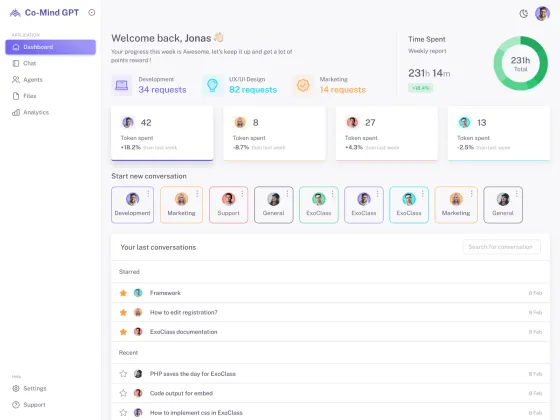Viewport: 560px width, 420px height.
Task: Open Settings in the sidebar
Action: click(29, 388)
